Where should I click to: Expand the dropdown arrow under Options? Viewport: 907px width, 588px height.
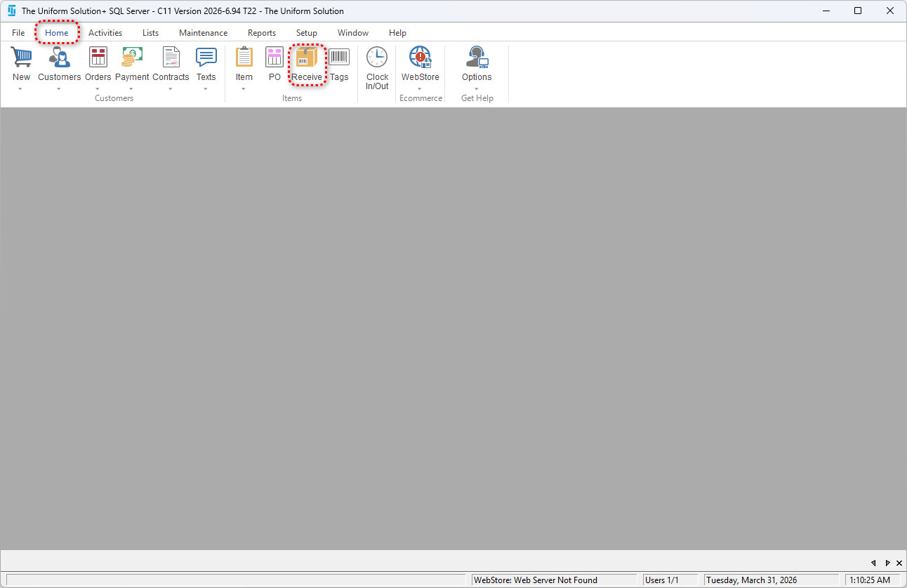(477, 89)
